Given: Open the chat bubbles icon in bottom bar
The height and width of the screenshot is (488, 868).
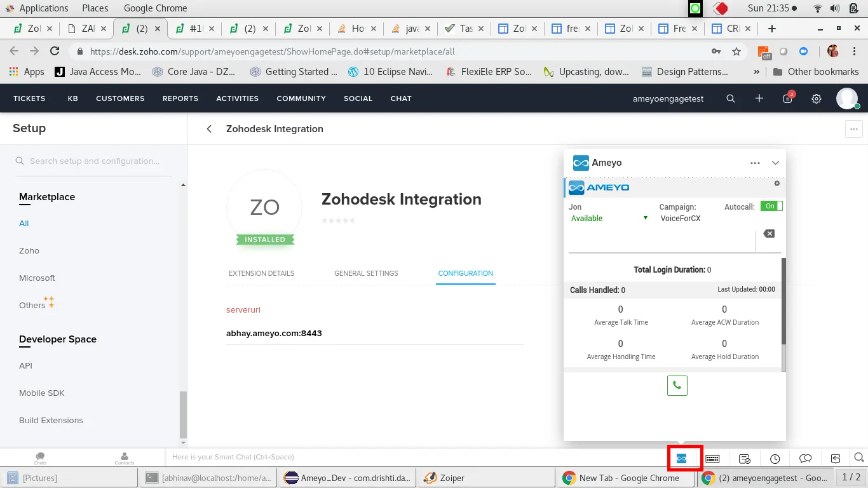Looking at the screenshot, I should 806,458.
